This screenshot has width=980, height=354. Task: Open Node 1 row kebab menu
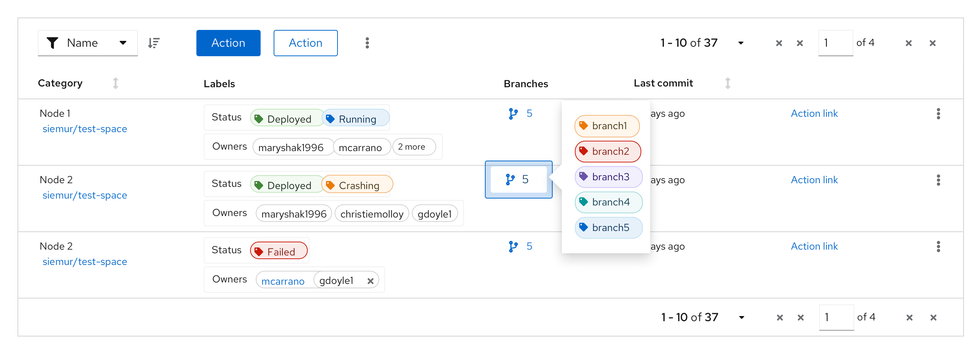(x=938, y=114)
